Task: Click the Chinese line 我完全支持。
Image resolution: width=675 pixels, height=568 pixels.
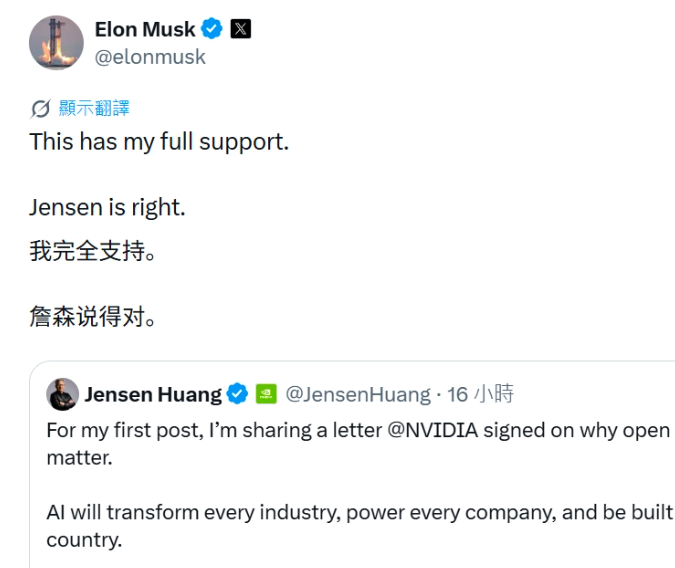Action: tap(93, 251)
